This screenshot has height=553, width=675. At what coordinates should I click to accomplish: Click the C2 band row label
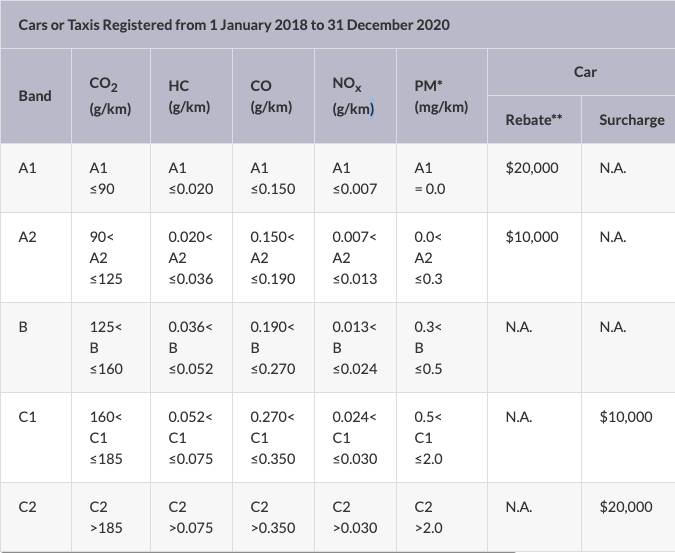coord(28,507)
